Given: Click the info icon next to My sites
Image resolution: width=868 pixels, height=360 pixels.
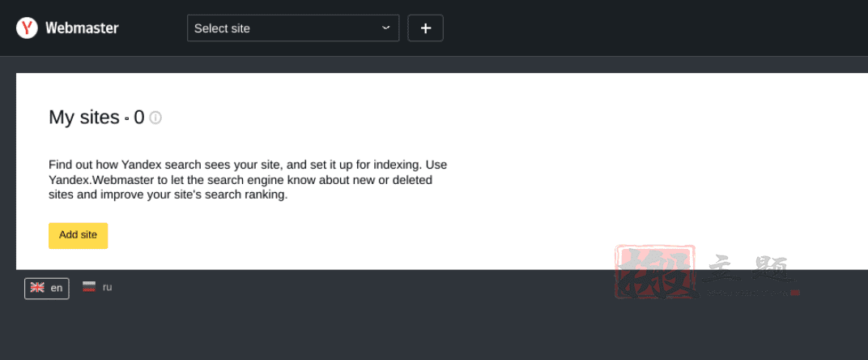Looking at the screenshot, I should (x=155, y=118).
